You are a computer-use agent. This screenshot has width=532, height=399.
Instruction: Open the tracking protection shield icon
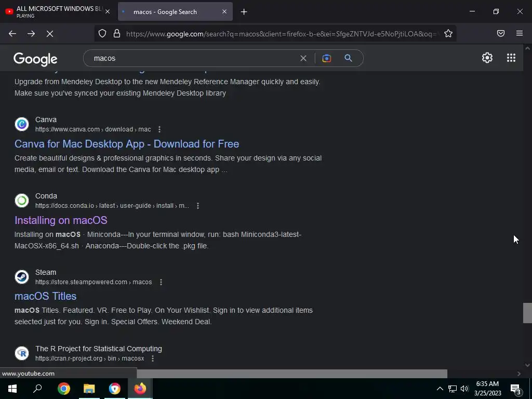102,33
